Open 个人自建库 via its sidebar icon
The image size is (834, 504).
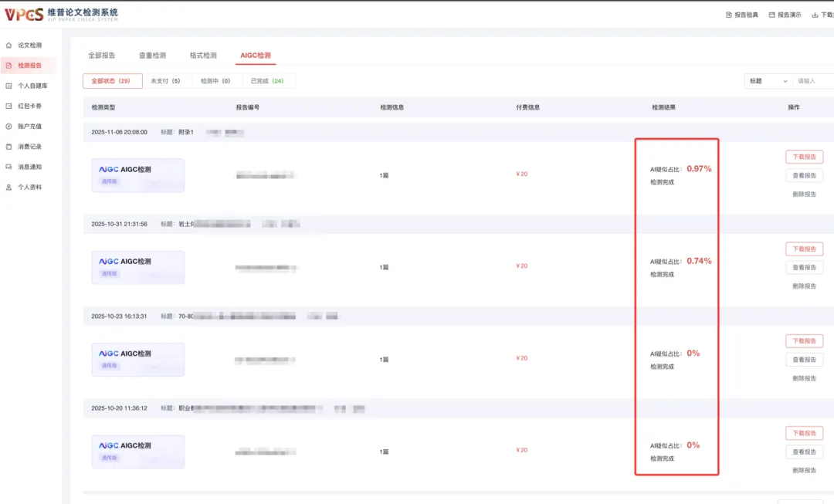(8, 86)
